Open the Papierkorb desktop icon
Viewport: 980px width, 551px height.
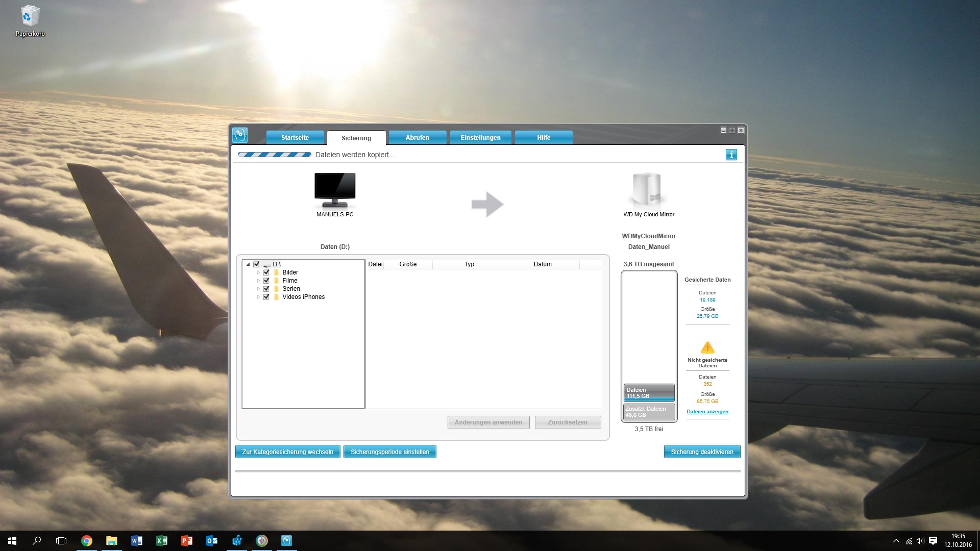click(x=30, y=17)
